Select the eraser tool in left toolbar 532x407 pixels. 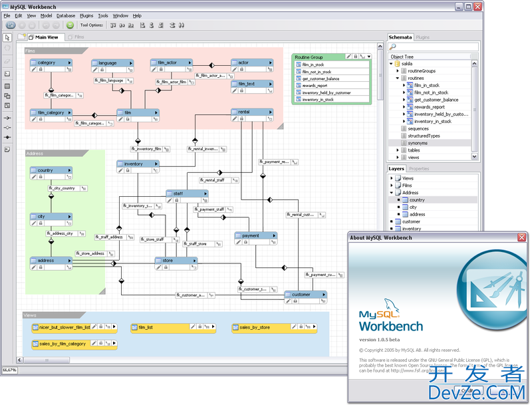click(7, 61)
